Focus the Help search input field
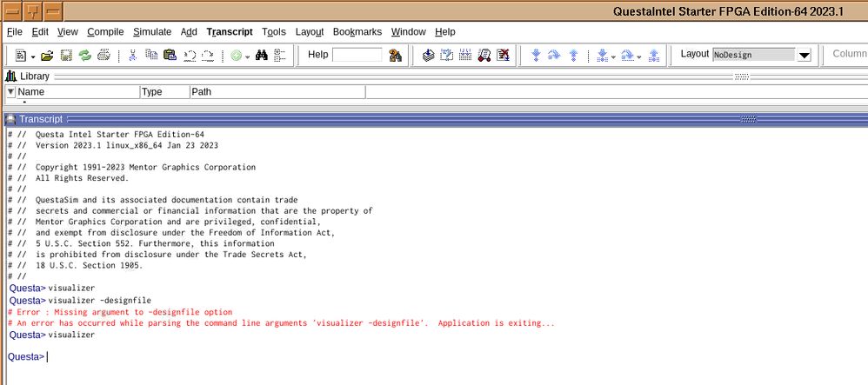 (357, 55)
